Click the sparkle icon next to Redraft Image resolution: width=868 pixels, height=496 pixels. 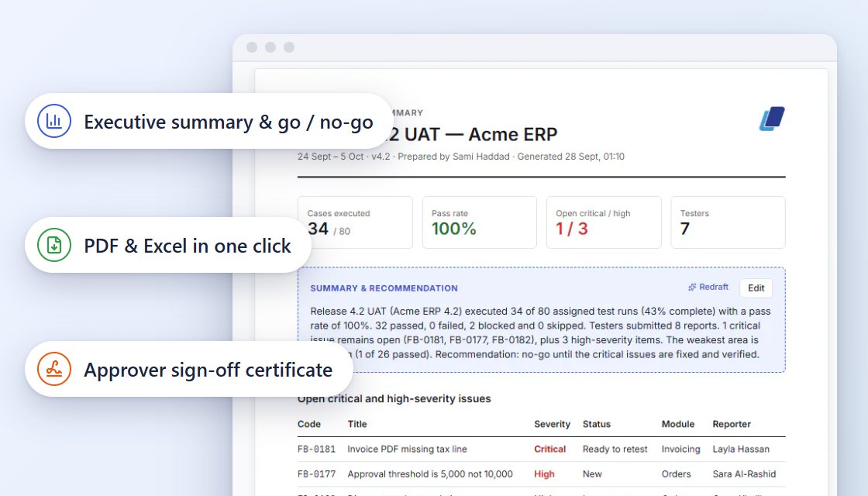tap(692, 288)
